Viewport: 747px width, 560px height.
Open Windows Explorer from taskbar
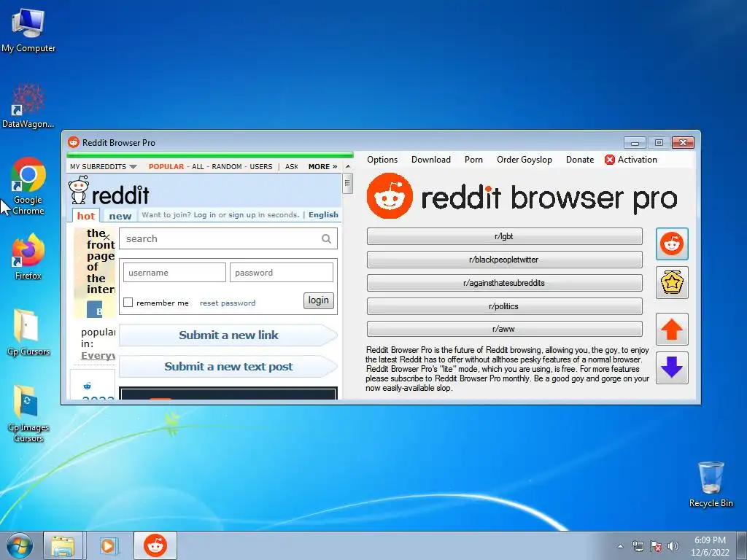pos(63,545)
